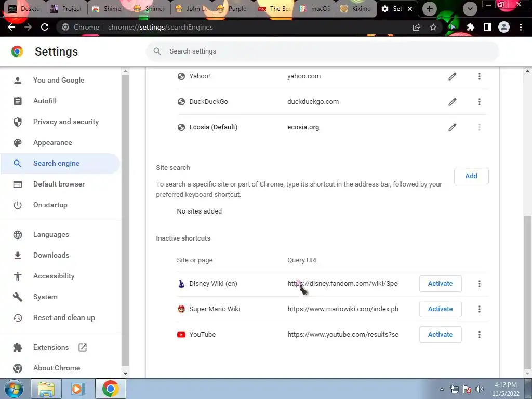This screenshot has width=532, height=399.
Task: Click the Disney Wiki favicon
Action: click(181, 284)
